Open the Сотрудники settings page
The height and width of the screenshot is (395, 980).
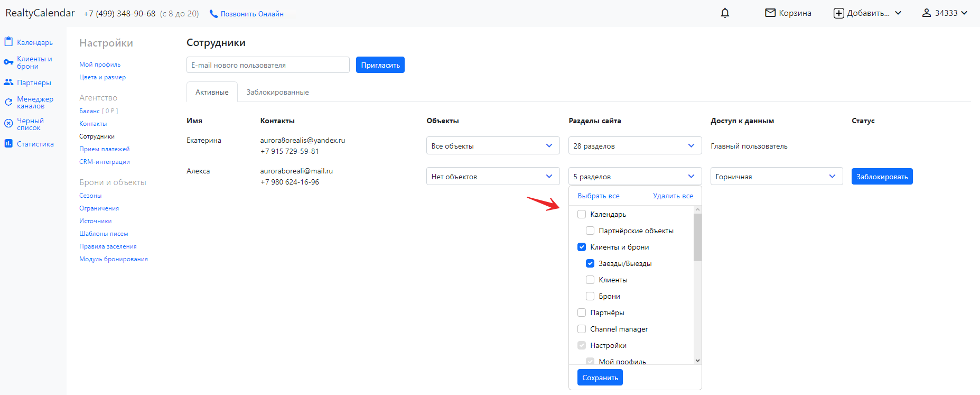pyautogui.click(x=97, y=136)
